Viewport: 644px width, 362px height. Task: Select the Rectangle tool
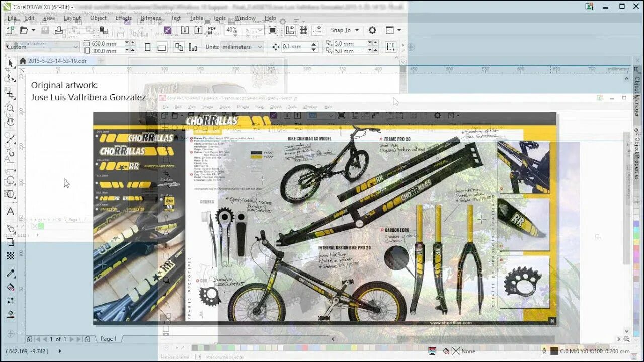coord(10,166)
